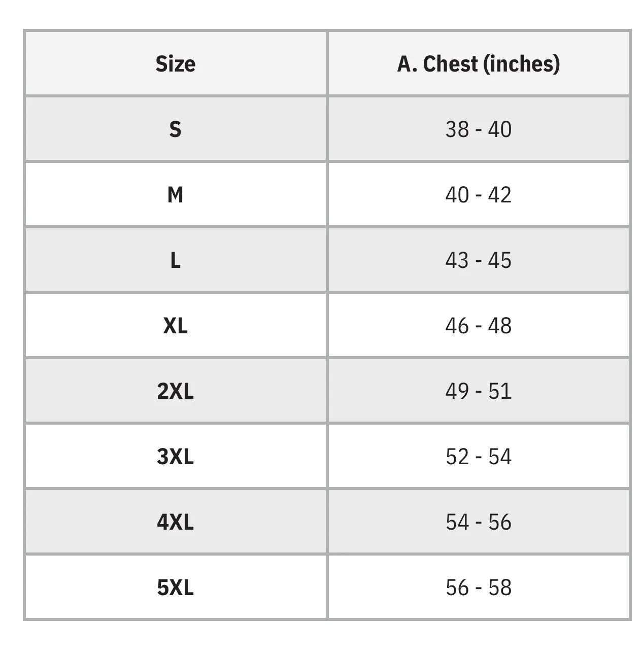
Task: Select the 4XL size cell
Action: [175, 522]
